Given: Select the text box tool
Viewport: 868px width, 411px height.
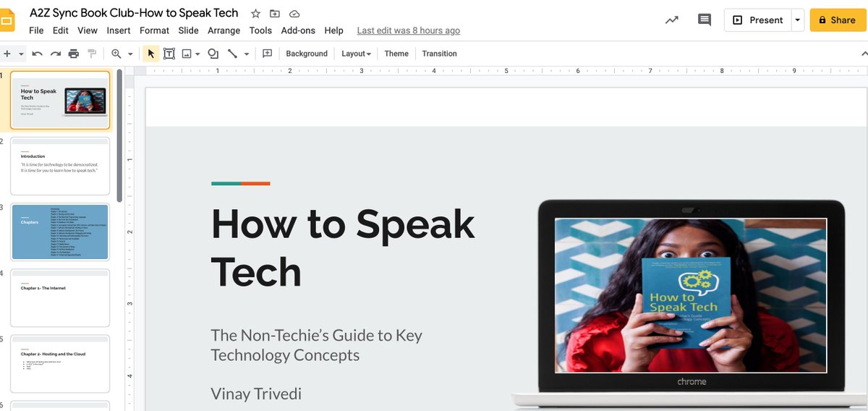Looking at the screenshot, I should click(x=169, y=54).
